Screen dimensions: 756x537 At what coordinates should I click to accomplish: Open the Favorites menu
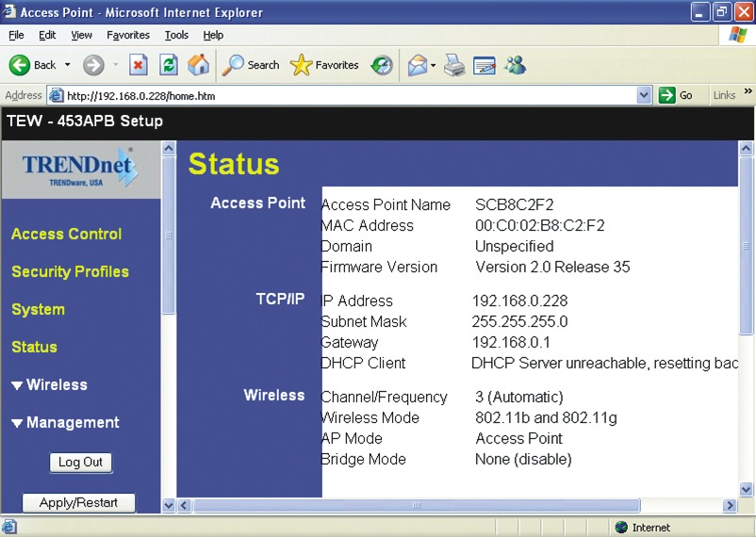pos(128,35)
